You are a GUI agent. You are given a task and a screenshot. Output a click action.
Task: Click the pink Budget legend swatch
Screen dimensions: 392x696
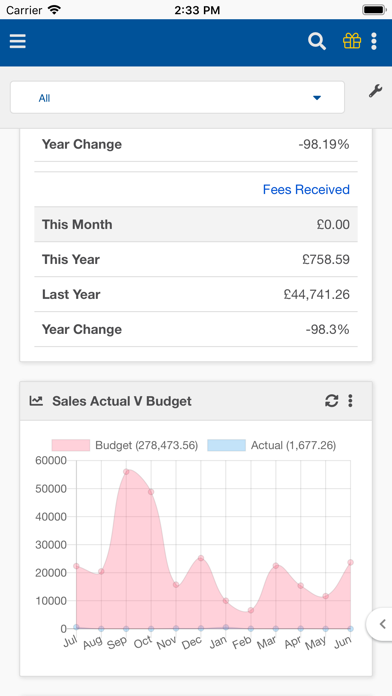pos(71,445)
